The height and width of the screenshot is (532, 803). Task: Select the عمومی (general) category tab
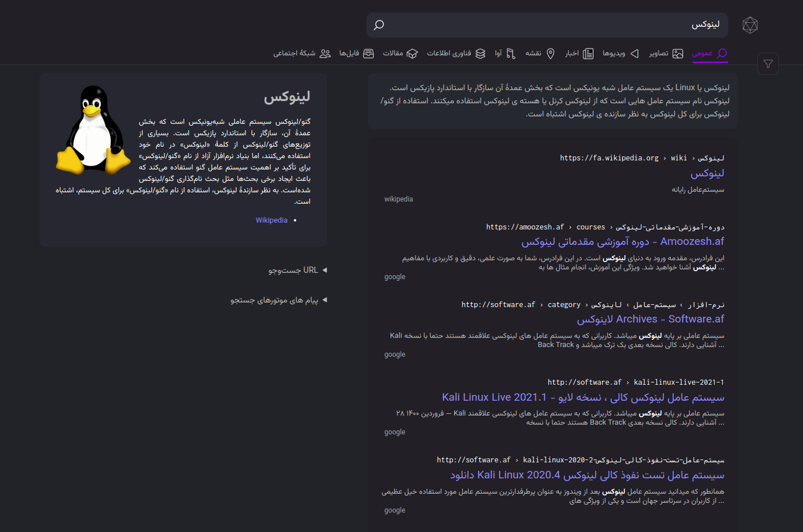click(709, 54)
